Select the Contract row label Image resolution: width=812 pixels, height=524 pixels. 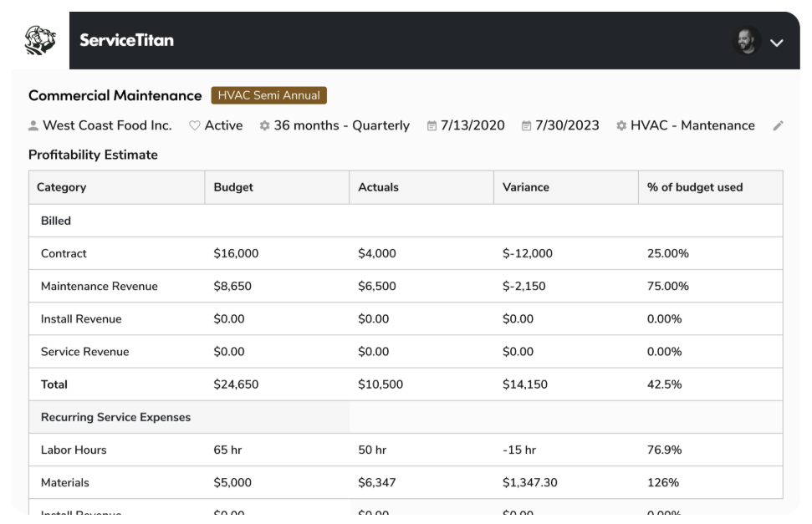[x=64, y=253]
